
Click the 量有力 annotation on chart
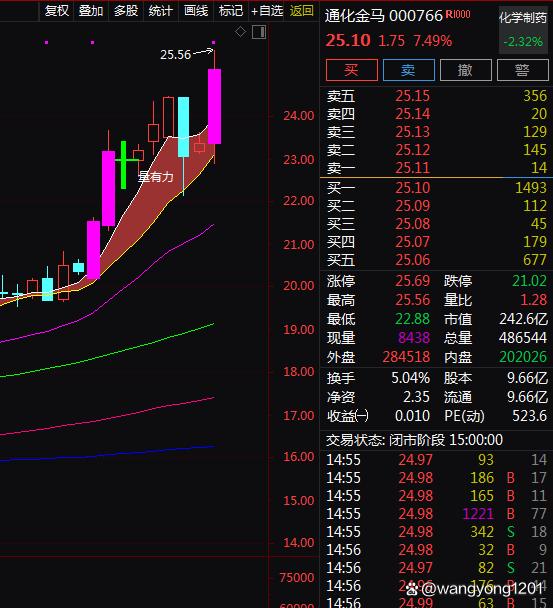point(156,177)
